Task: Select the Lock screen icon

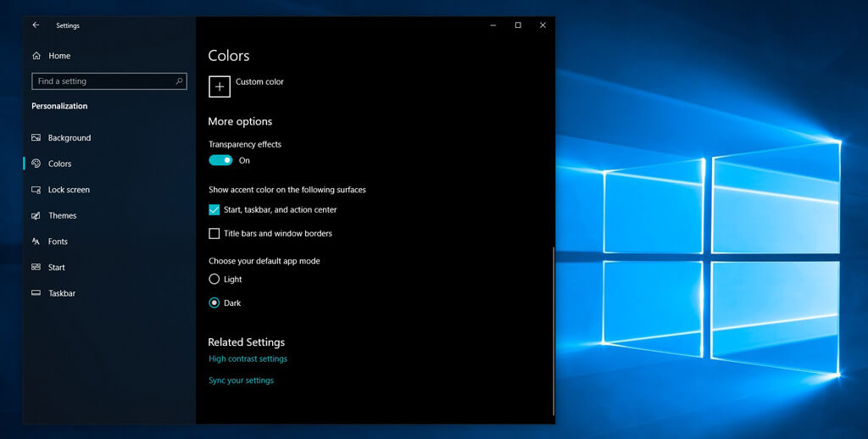Action: 36,189
